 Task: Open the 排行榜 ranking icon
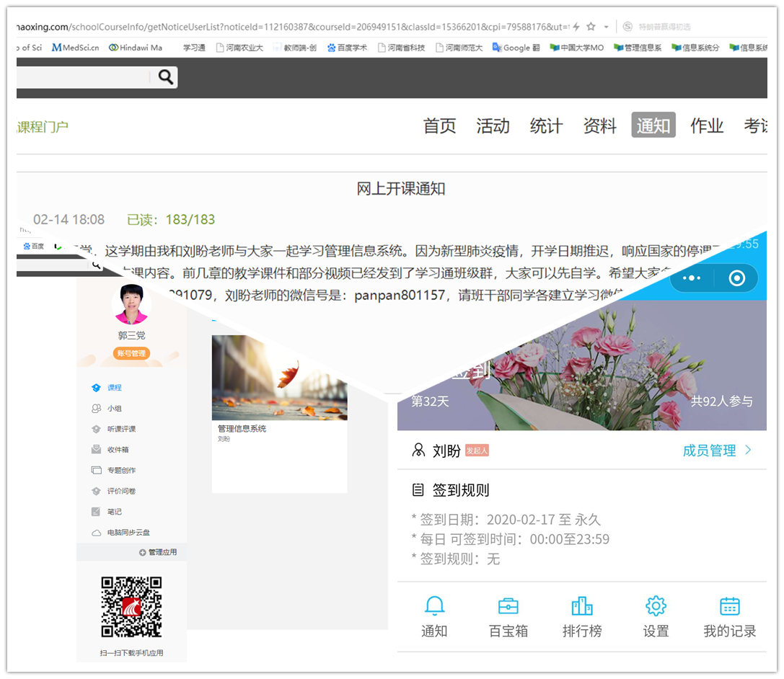click(581, 606)
